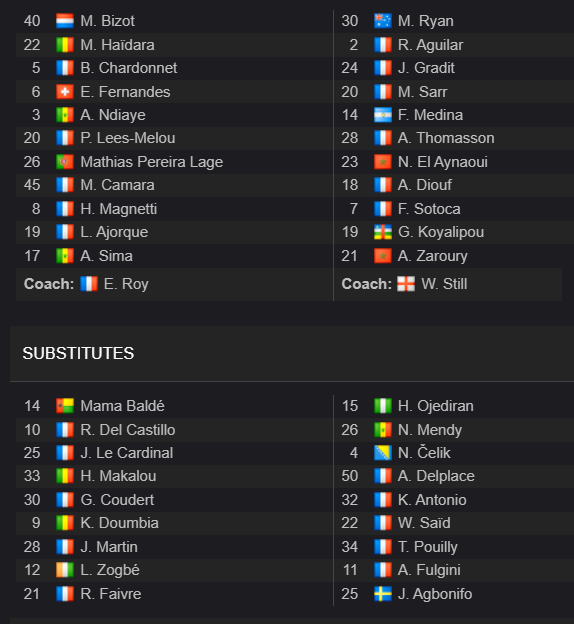
Task: Click the Swiss flag beside E. Fernandes
Action: point(65,92)
